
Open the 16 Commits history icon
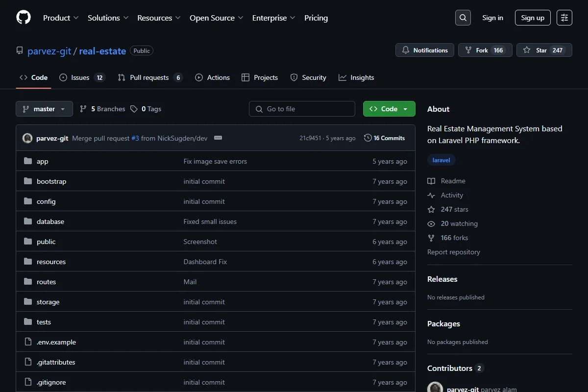click(x=368, y=138)
